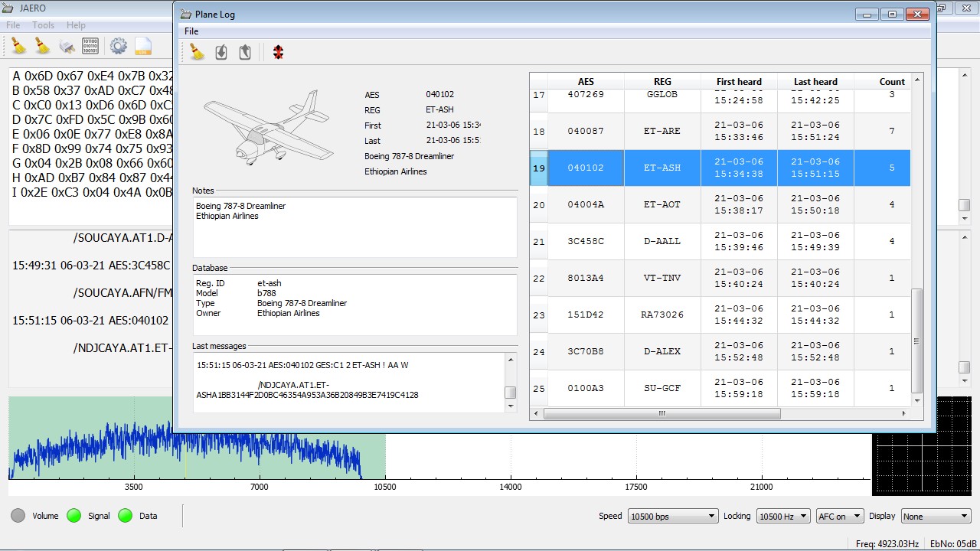Open the File menu in Plane Log

coord(191,31)
